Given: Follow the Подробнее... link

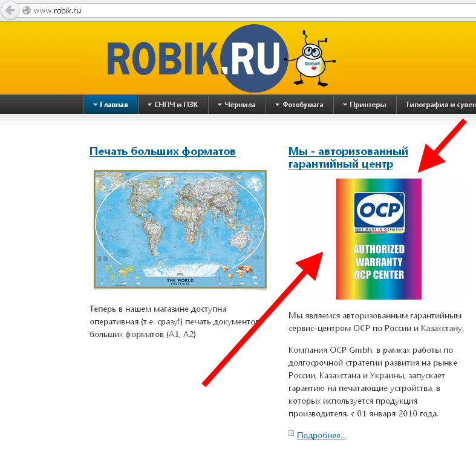Looking at the screenshot, I should 322,435.
